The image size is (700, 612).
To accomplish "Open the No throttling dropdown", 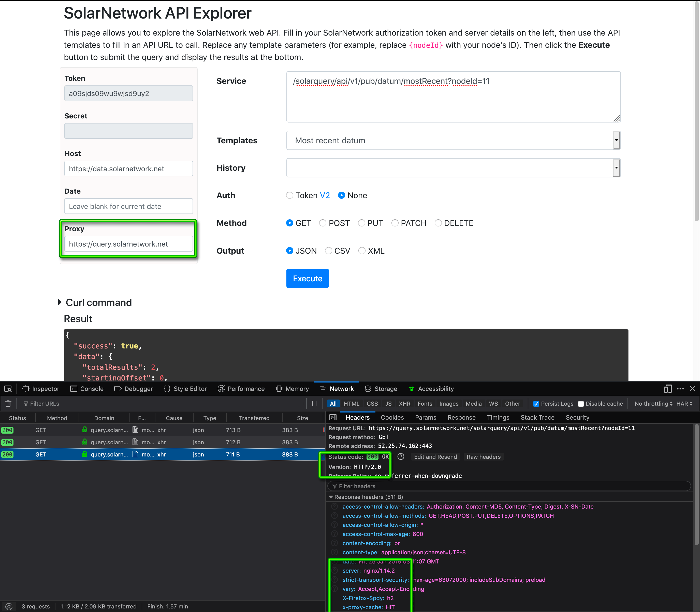I will coord(653,404).
